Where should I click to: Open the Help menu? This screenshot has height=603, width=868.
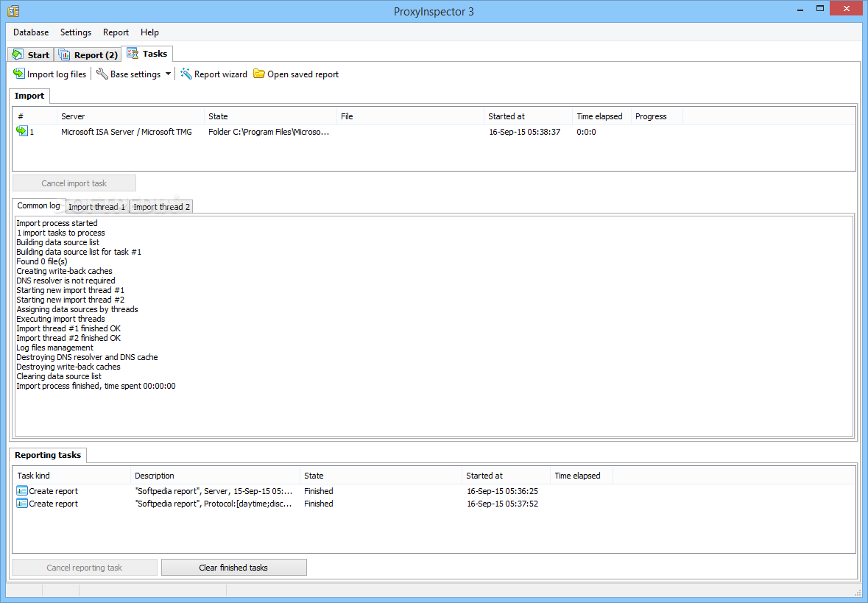click(149, 32)
